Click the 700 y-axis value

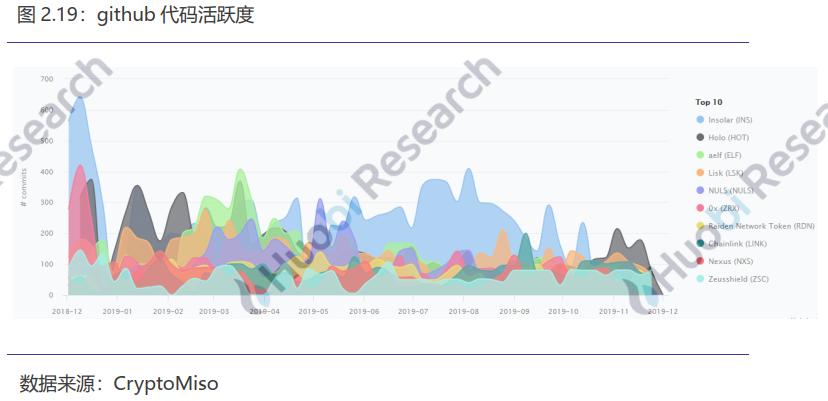47,79
